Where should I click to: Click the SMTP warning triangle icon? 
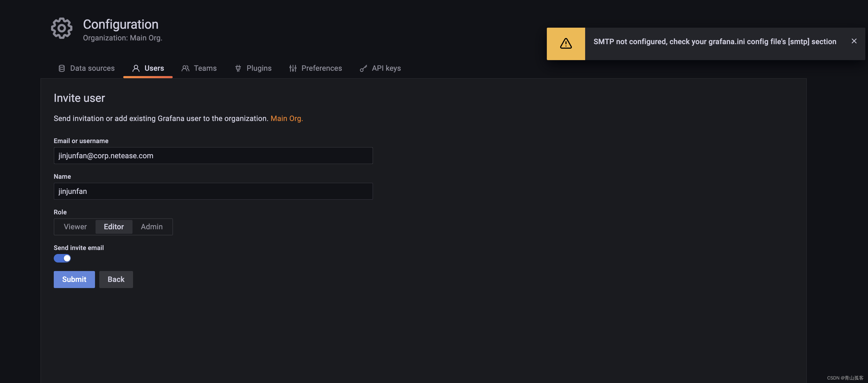566,43
